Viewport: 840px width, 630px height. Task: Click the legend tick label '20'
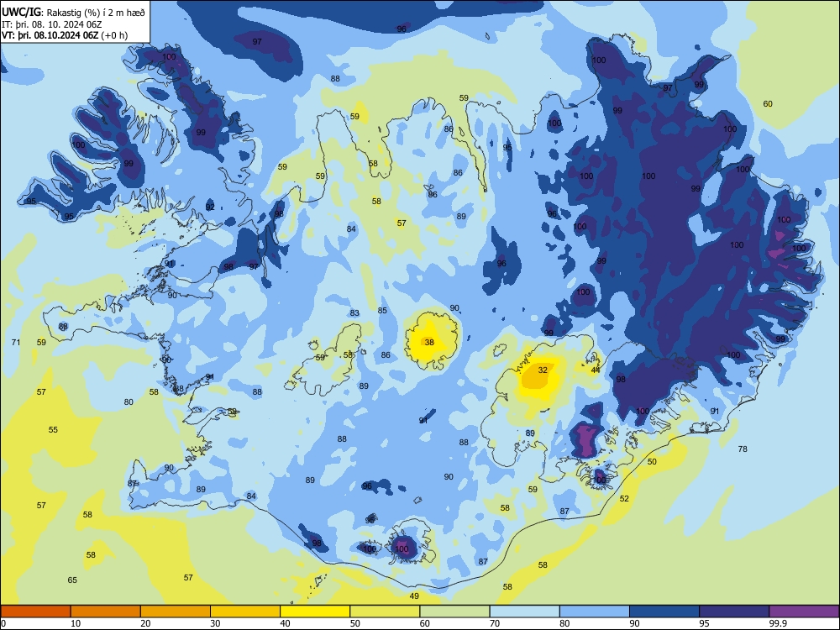pos(145,623)
